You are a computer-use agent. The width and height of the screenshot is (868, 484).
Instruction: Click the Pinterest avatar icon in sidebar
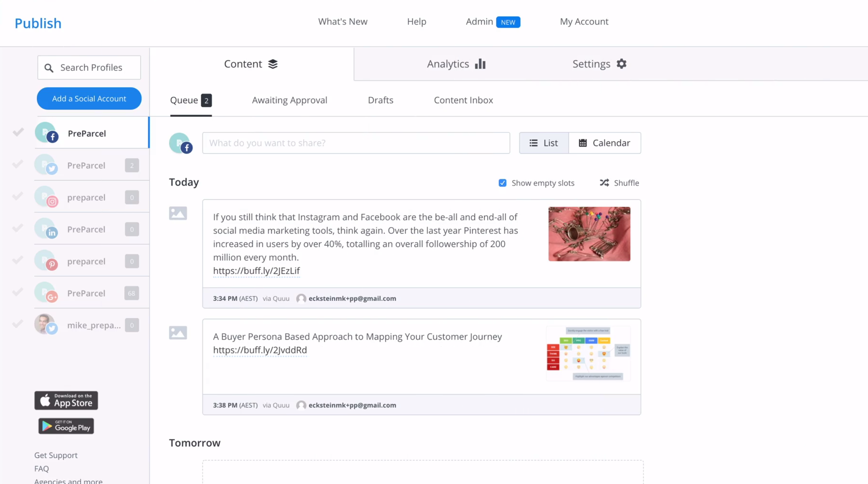tap(46, 261)
